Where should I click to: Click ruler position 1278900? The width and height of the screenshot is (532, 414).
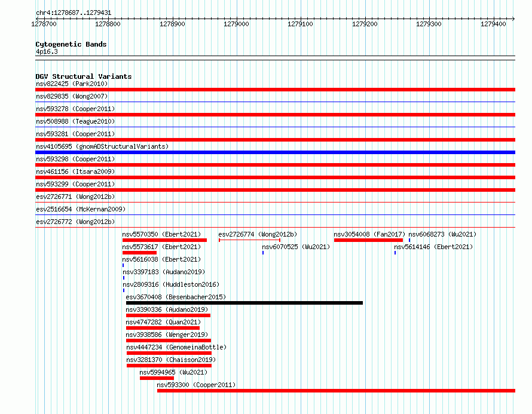coord(172,24)
